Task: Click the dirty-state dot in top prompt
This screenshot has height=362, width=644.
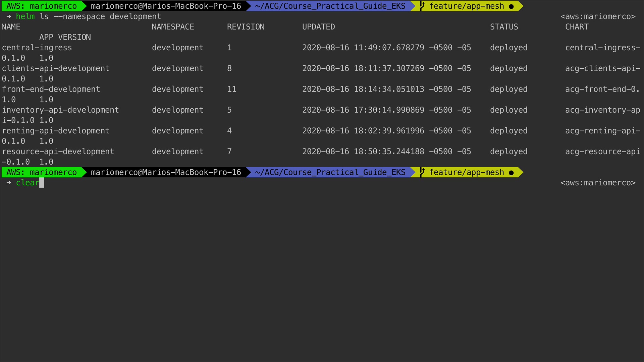Action: pos(511,6)
